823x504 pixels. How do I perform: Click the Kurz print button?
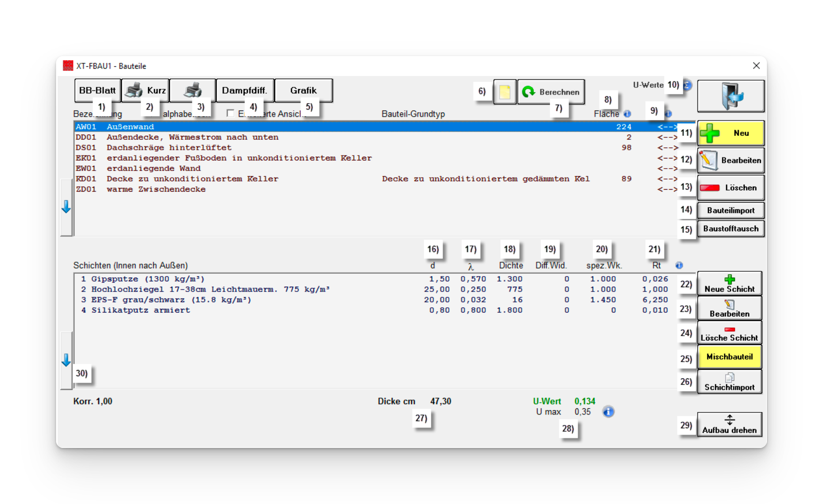tap(145, 90)
